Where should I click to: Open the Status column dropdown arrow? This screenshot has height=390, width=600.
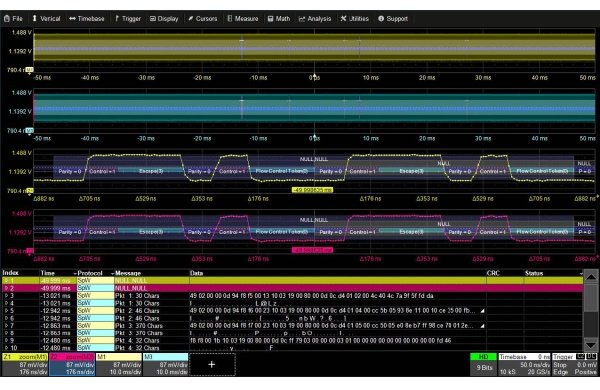581,273
